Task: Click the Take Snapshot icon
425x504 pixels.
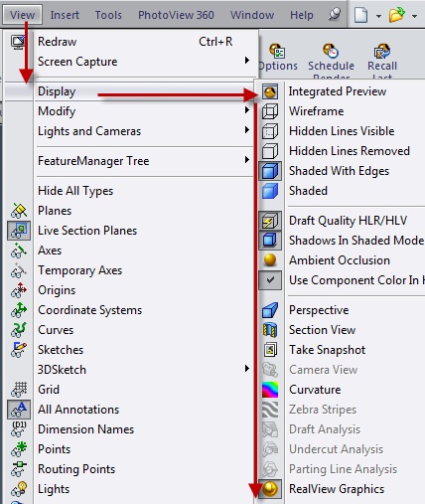Action: pos(270,350)
